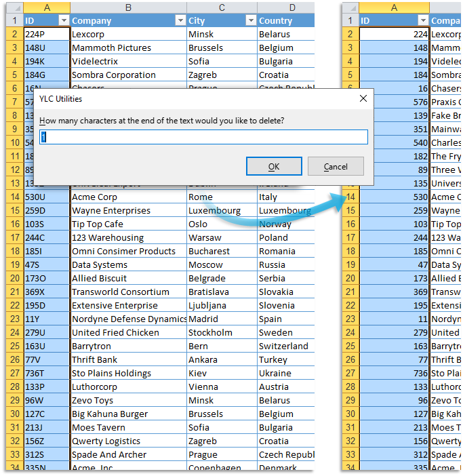Viewport: 463px width, 476px height.
Task: Select row 20 header in left sheet
Action: (15, 278)
